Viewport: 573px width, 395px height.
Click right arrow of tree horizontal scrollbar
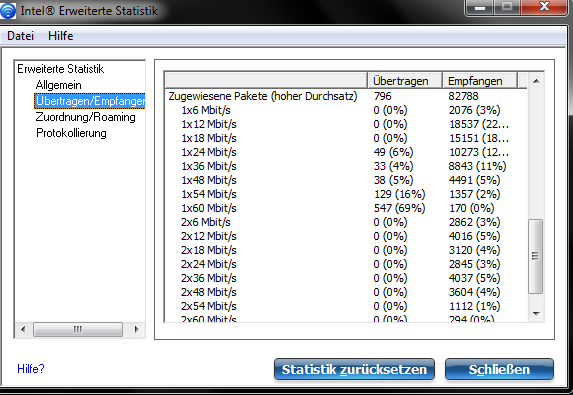(x=137, y=329)
